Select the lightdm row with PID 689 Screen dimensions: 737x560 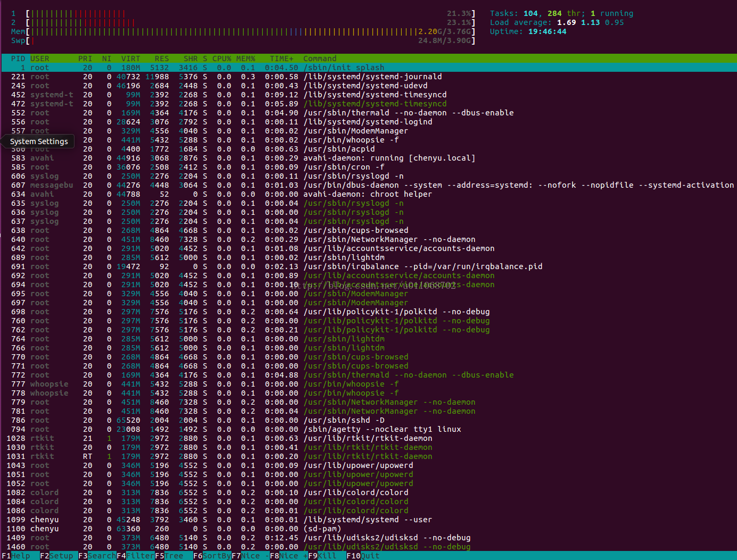pyautogui.click(x=368, y=257)
